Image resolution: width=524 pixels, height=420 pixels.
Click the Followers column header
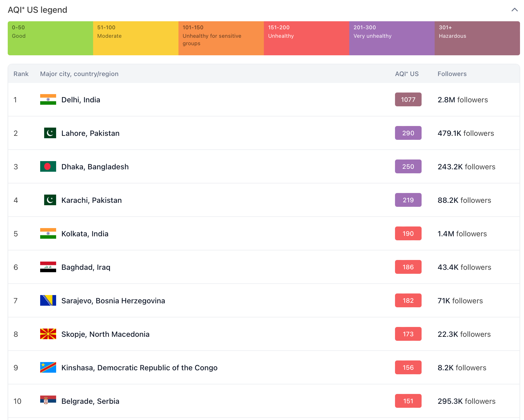click(x=452, y=74)
